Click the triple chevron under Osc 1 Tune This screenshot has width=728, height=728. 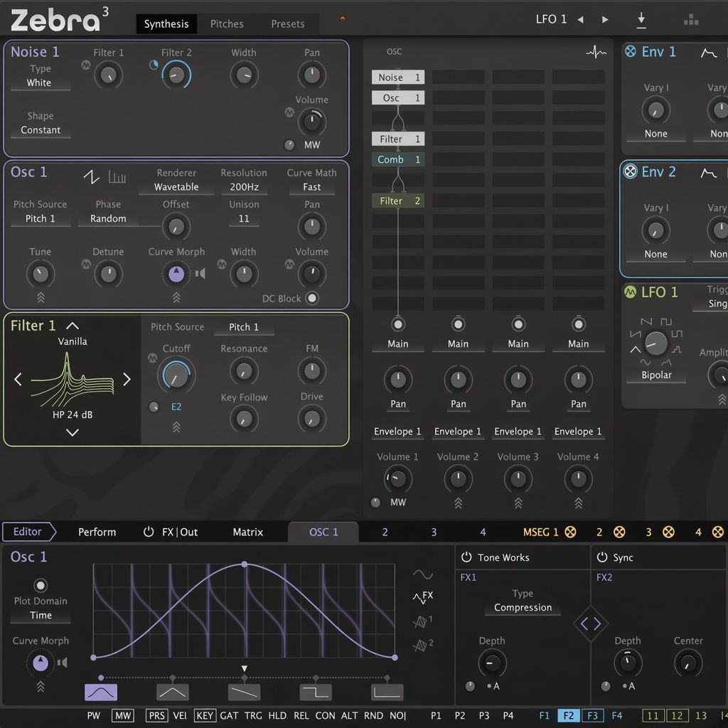click(x=41, y=298)
